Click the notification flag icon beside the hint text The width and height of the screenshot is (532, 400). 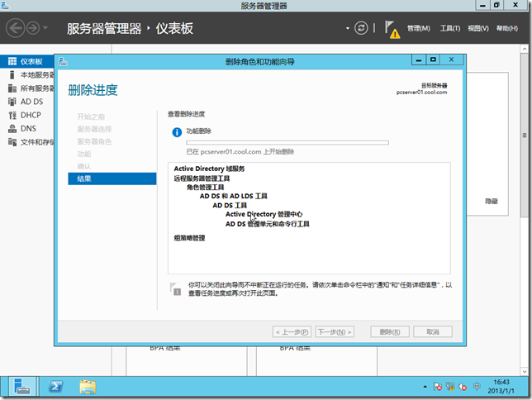175,288
